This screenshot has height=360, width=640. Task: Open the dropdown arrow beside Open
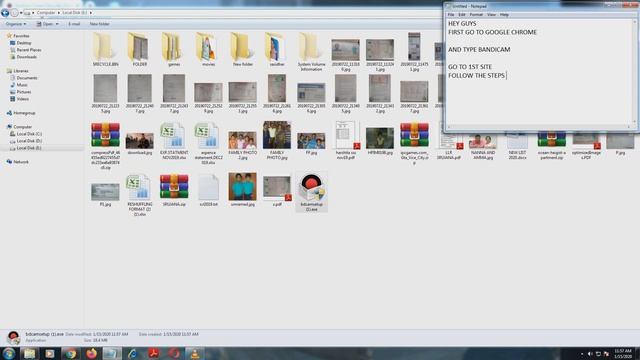point(57,24)
